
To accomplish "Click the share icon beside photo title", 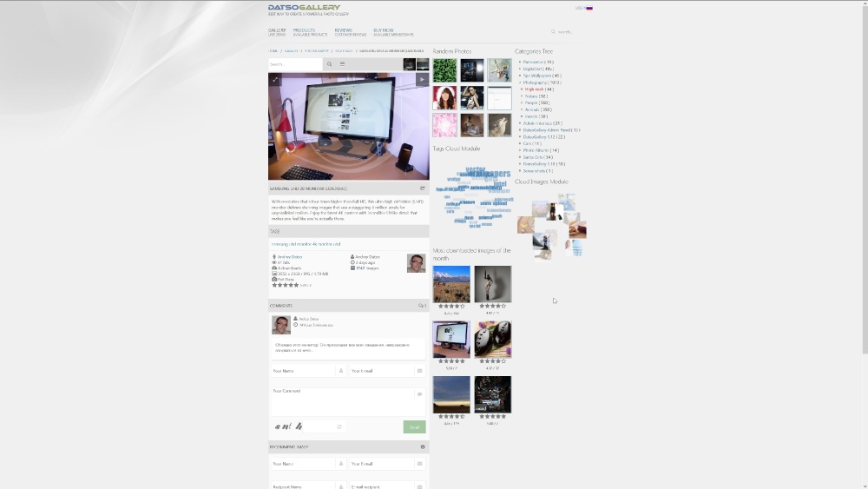I will click(423, 188).
